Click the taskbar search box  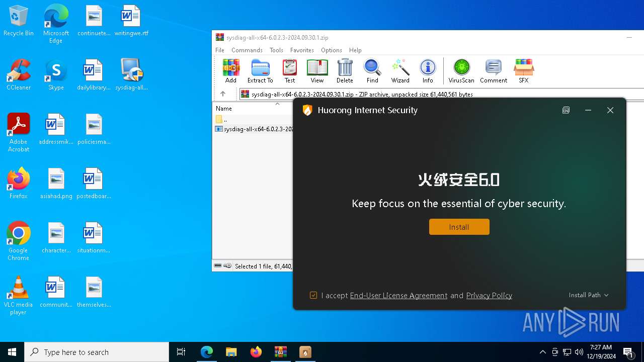point(97,352)
